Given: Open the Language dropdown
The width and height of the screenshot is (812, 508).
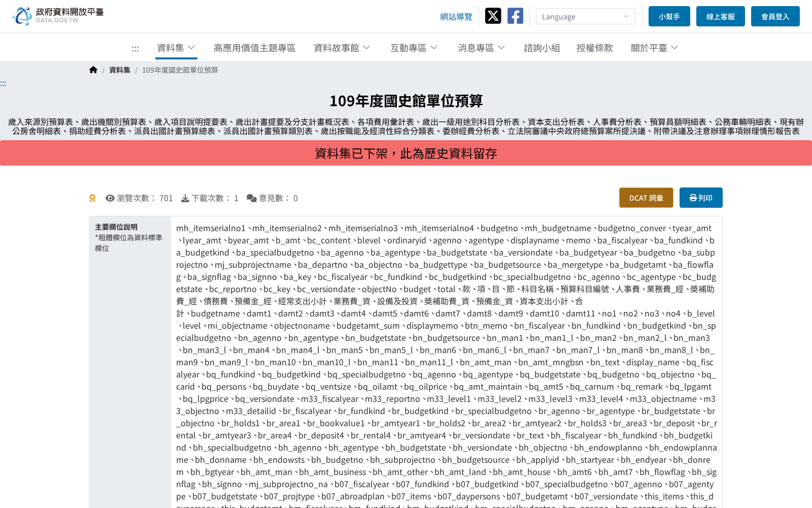Looking at the screenshot, I should 586,16.
